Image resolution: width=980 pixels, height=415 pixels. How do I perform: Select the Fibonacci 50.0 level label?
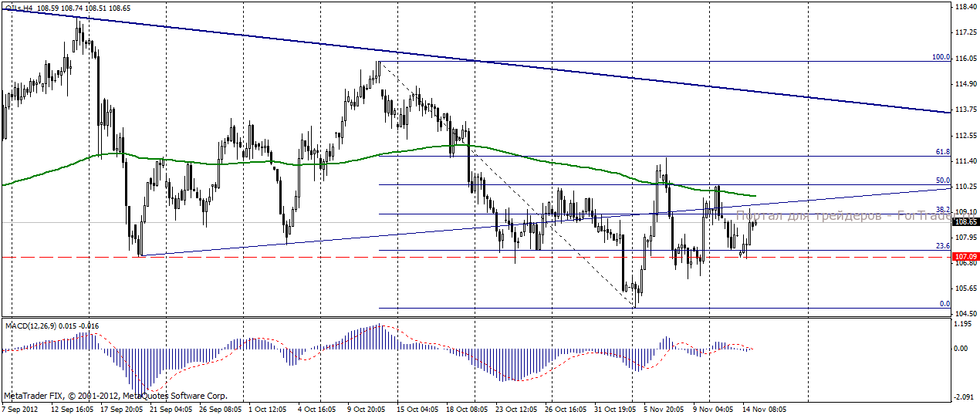tap(942, 181)
